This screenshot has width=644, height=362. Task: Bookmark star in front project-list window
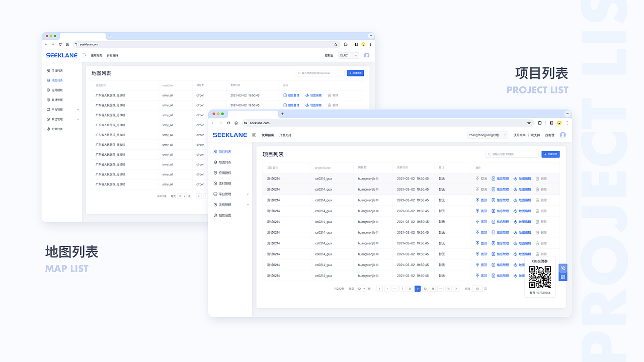(x=529, y=123)
